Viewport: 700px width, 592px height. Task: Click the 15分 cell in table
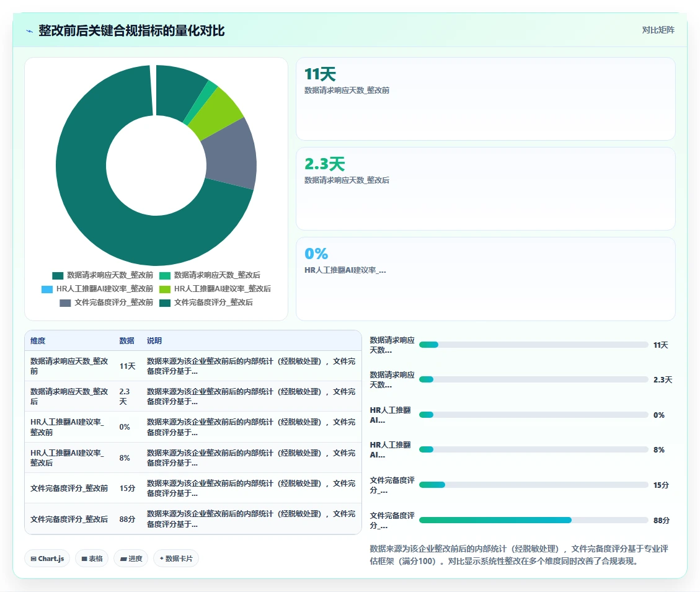tap(127, 488)
